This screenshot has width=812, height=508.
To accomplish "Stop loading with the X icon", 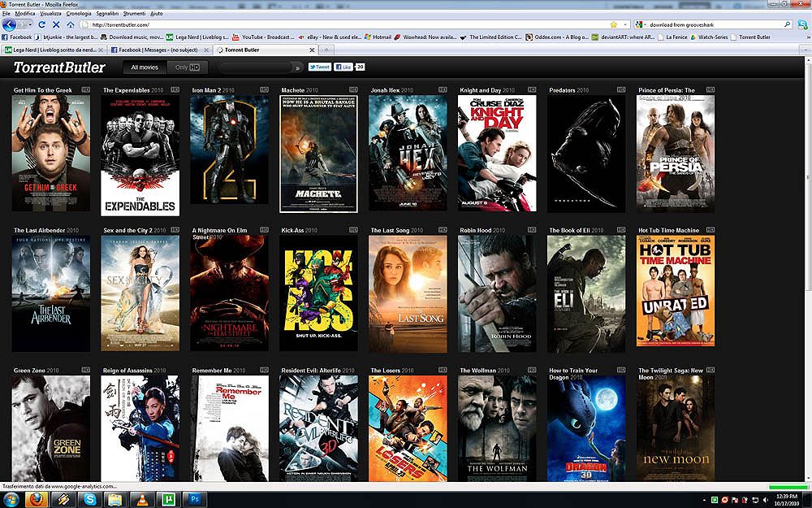I will tap(56, 24).
